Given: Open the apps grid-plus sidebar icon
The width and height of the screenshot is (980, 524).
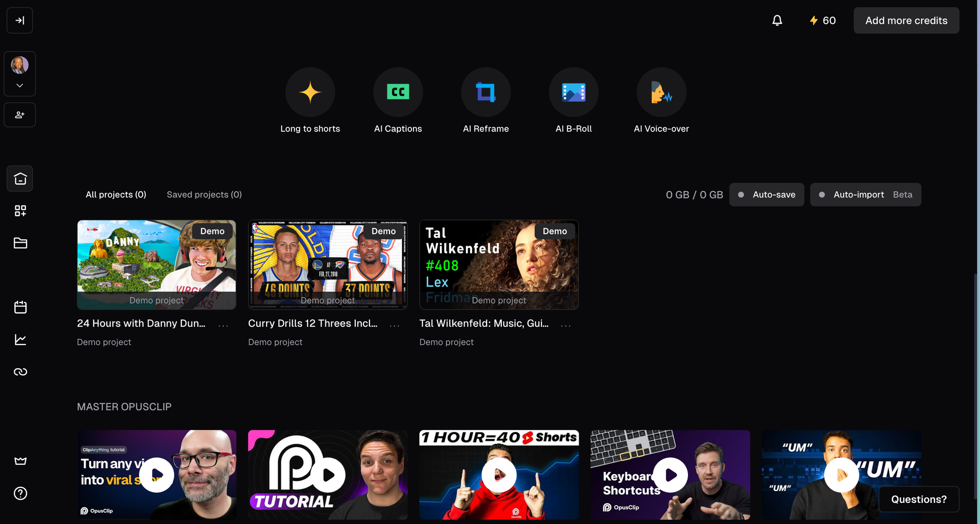Looking at the screenshot, I should tap(20, 211).
